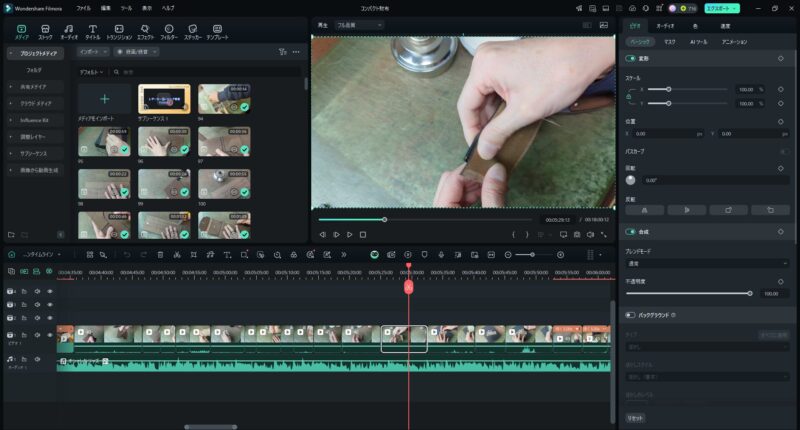Open the テンプレート (Templates) tab
Screen dimensions: 800x430
tap(217, 32)
